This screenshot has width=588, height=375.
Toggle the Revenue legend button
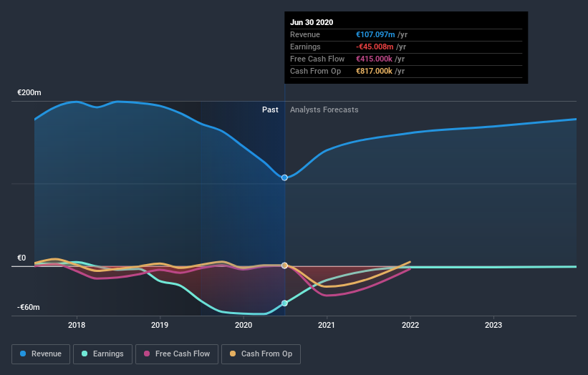pos(41,354)
